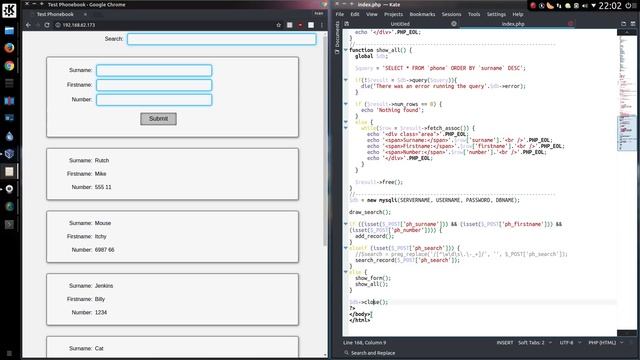Image resolution: width=640 pixels, height=360 pixels.
Task: Open Kate's File menu
Action: coord(340,14)
